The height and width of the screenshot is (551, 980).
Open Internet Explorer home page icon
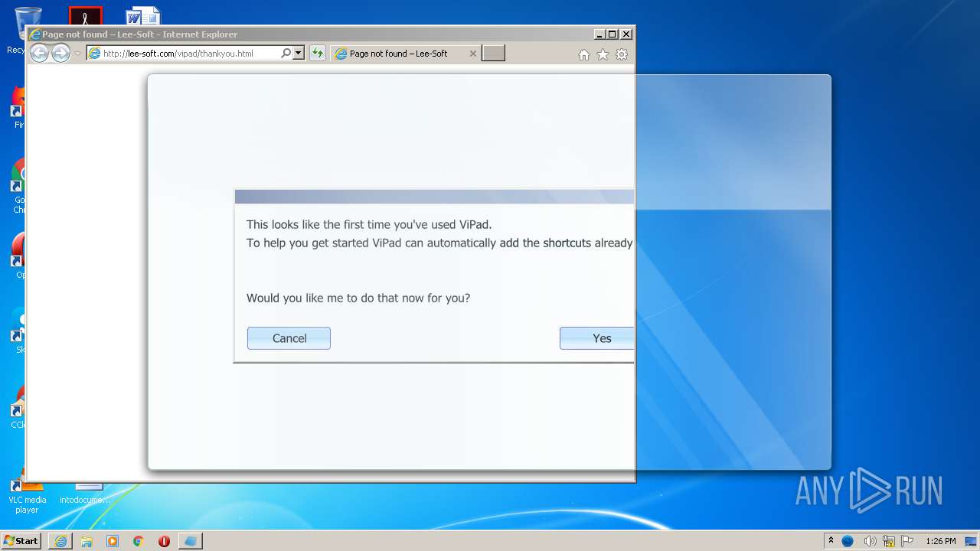pyautogui.click(x=584, y=54)
